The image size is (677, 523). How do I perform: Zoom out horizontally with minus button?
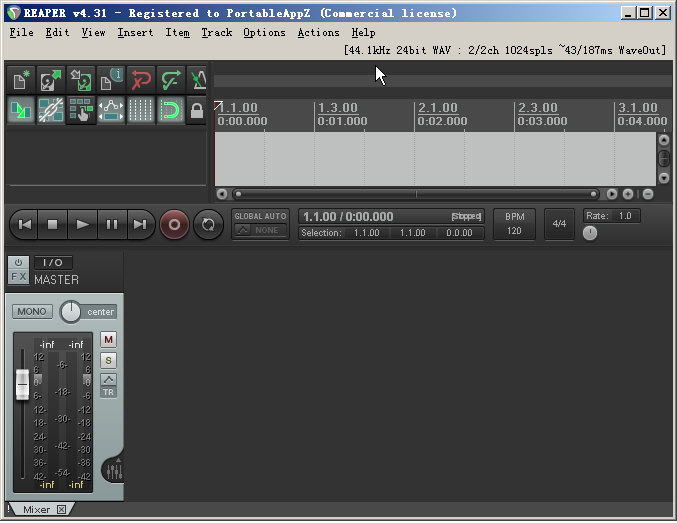648,194
